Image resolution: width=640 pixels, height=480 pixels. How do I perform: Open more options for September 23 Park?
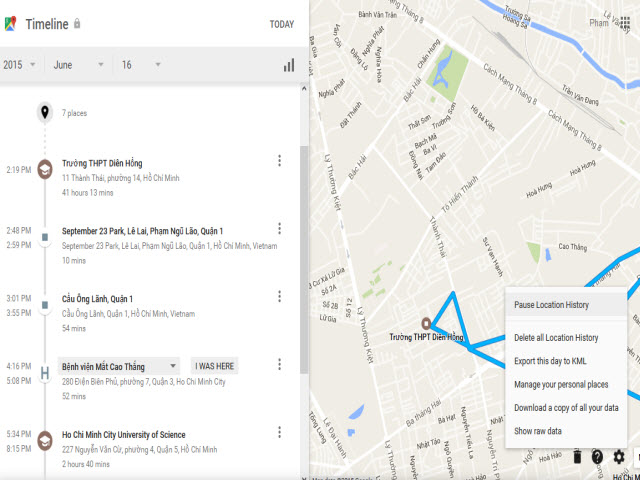[279, 229]
